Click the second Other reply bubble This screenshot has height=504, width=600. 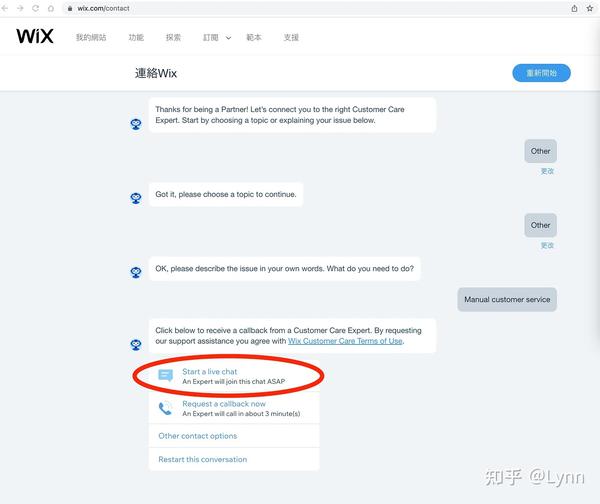pos(540,225)
